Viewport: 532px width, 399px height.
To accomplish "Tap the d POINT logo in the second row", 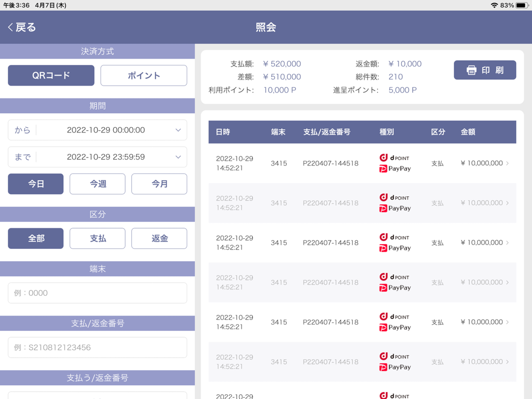I will pos(394,197).
